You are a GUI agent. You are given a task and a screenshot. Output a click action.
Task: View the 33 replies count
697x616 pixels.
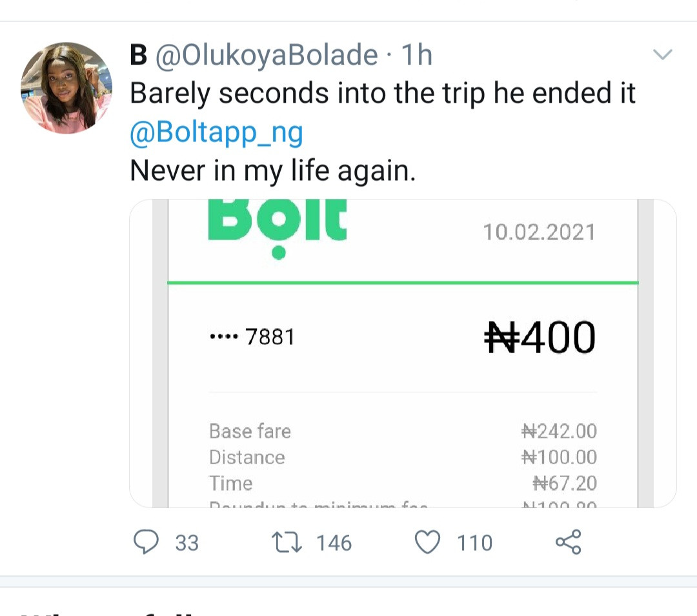point(187,543)
